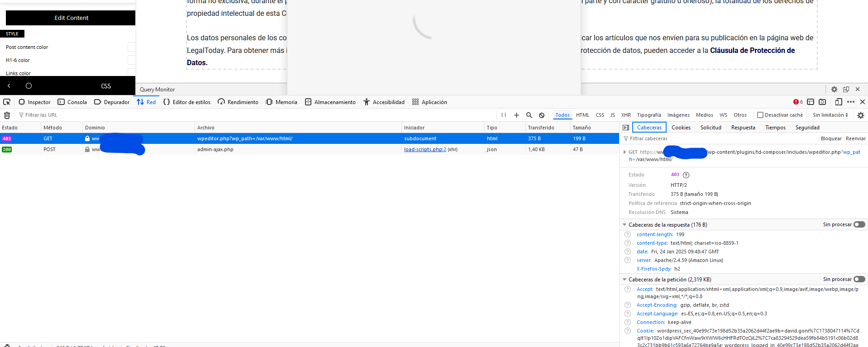868x347 pixels.
Task: Open the Almacenamiento panel
Action: tap(330, 102)
